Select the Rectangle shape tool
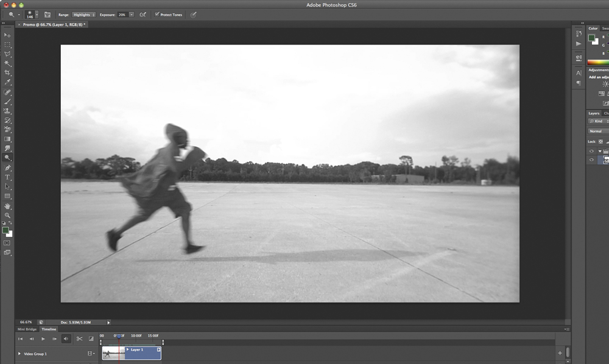Screen dimensions: 609x364 tap(7, 196)
